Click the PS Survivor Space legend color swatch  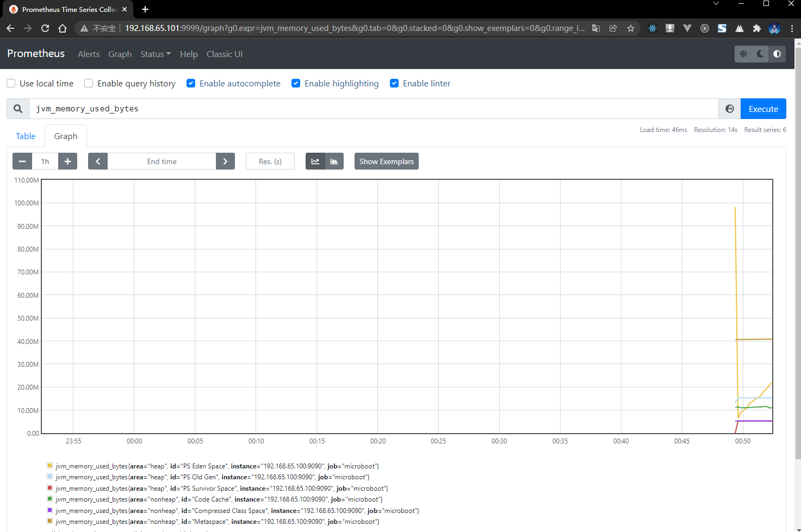pos(50,488)
